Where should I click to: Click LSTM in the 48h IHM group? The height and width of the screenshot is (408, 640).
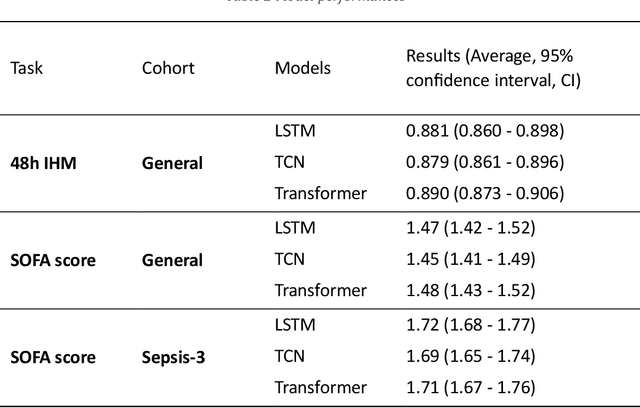point(294,131)
